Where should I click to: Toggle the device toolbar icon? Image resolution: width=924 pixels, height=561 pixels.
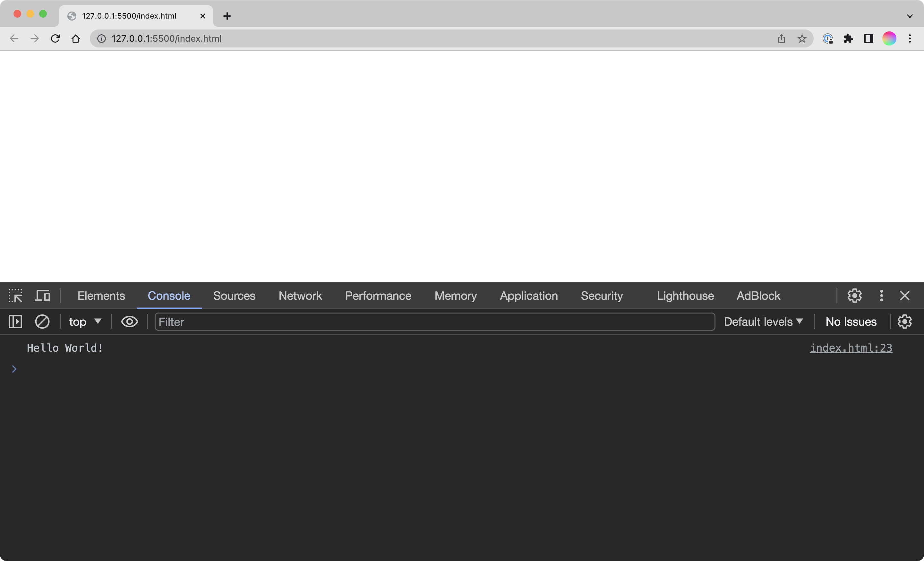[x=42, y=296]
